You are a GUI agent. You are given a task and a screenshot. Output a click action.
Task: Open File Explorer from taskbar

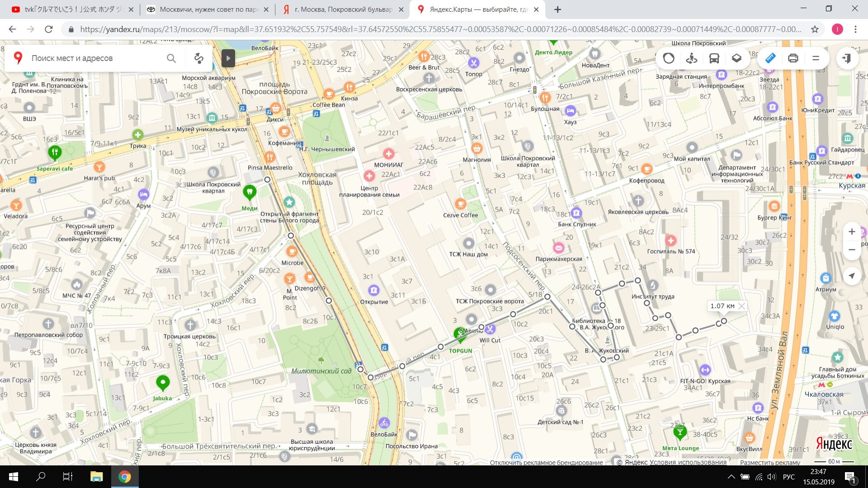pyautogui.click(x=96, y=477)
